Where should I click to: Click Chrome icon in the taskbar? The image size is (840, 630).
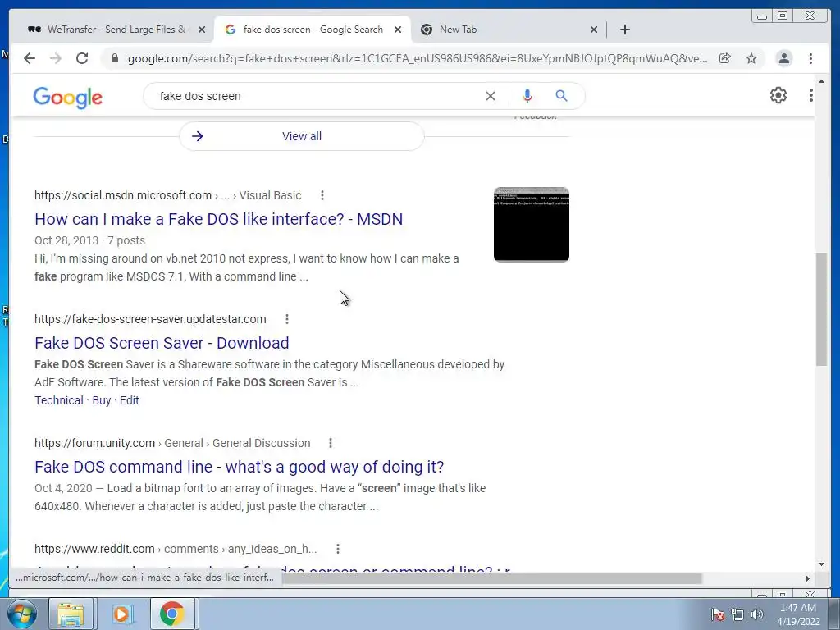tap(171, 614)
